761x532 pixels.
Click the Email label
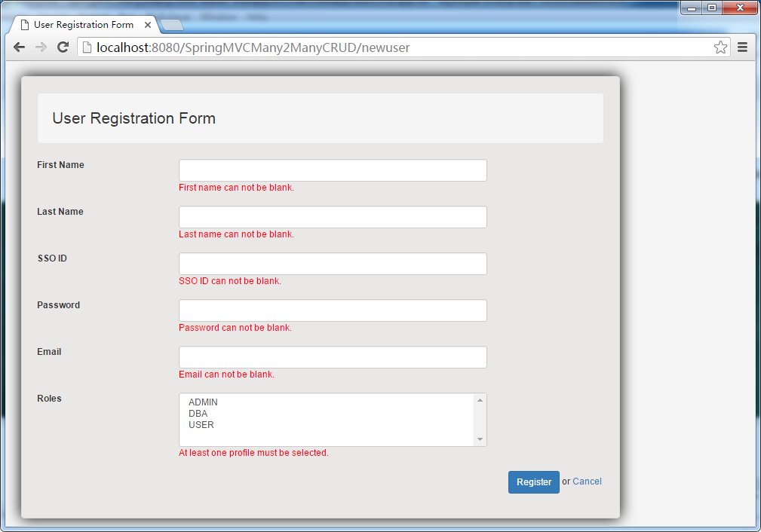pos(49,352)
